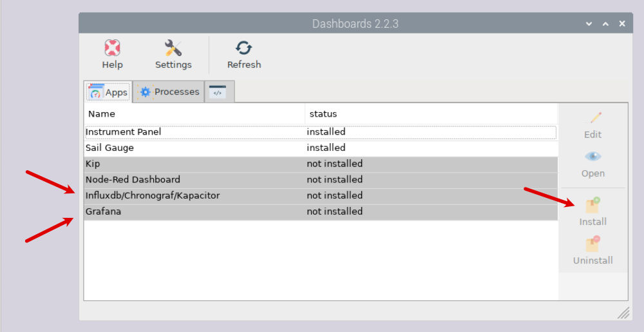Switch to the Apps tab
The image size is (644, 332).
108,92
